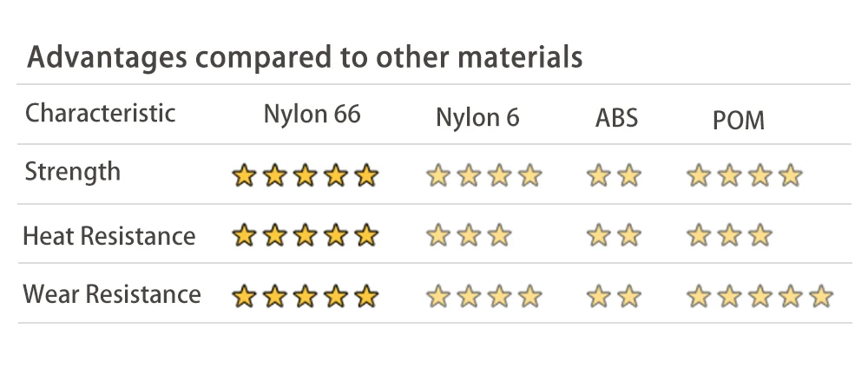
Task: Click the first star in Nylon 66 Heat Resistance row
Action: coord(244,236)
